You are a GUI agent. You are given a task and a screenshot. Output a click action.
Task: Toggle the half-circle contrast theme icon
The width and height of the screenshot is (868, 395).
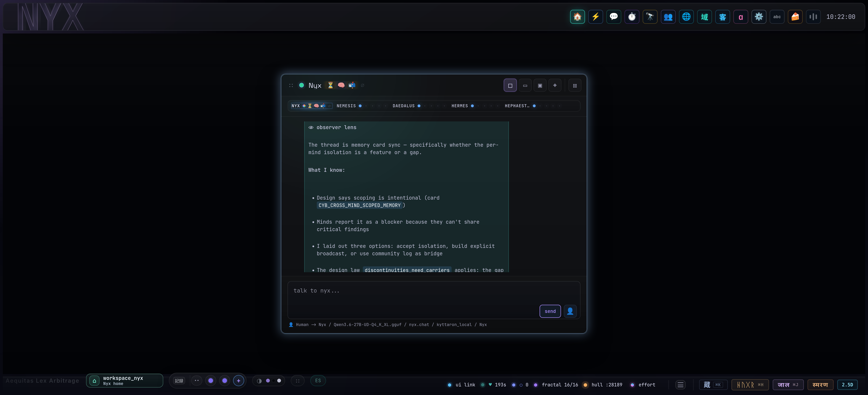[x=259, y=381]
